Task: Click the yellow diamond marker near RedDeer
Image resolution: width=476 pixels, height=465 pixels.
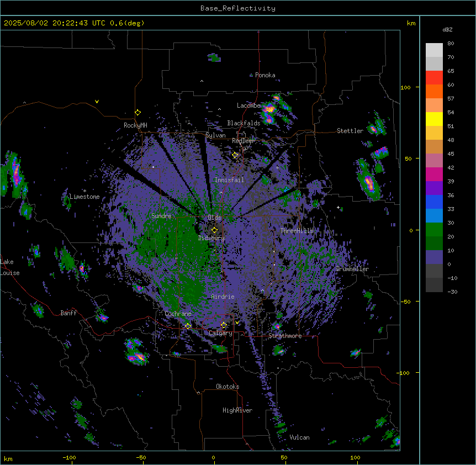Action: point(235,155)
